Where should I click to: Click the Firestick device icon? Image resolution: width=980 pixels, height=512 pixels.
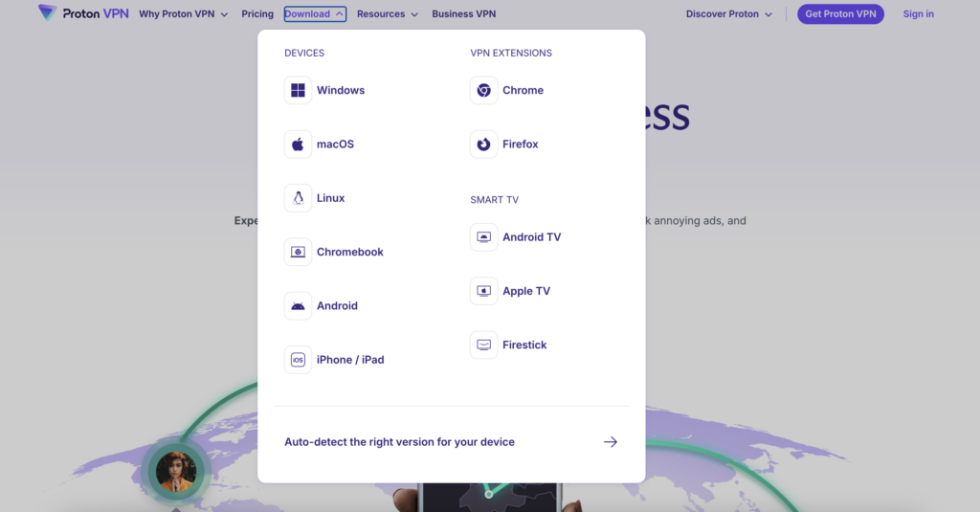[483, 345]
